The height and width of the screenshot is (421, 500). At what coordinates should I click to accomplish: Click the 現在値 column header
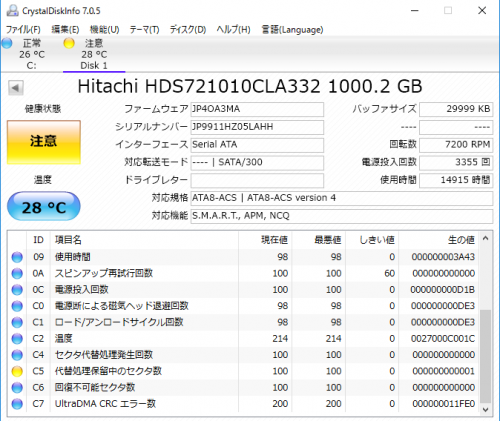point(265,240)
